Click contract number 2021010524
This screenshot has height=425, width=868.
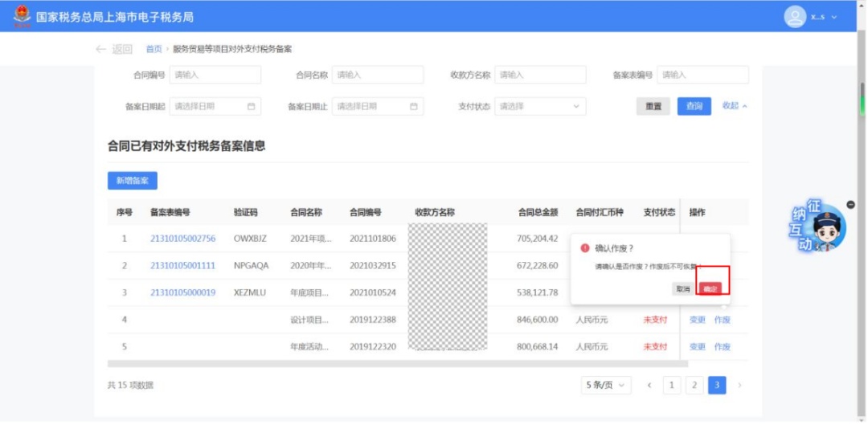tap(373, 292)
